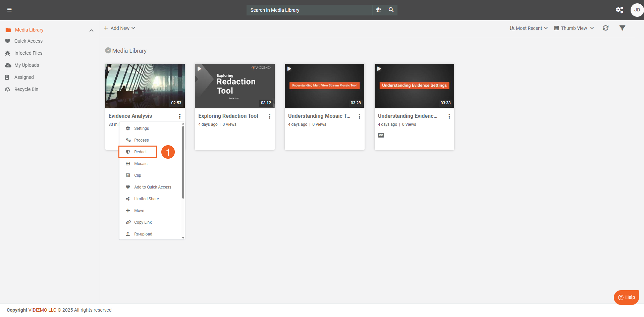
Task: Choose Mosaic in the context menu
Action: (141, 164)
